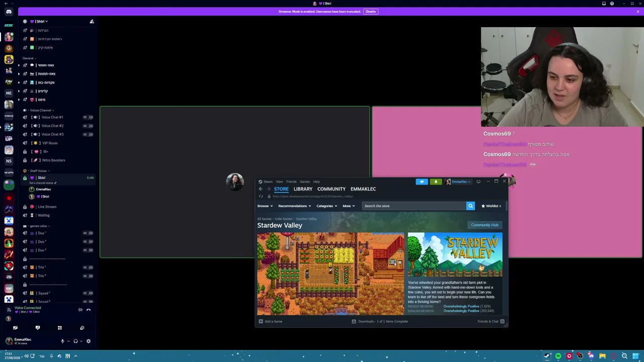Open EmmaKlec account dropdown in Steam
Viewport: 644px width, 362px height.
458,182
